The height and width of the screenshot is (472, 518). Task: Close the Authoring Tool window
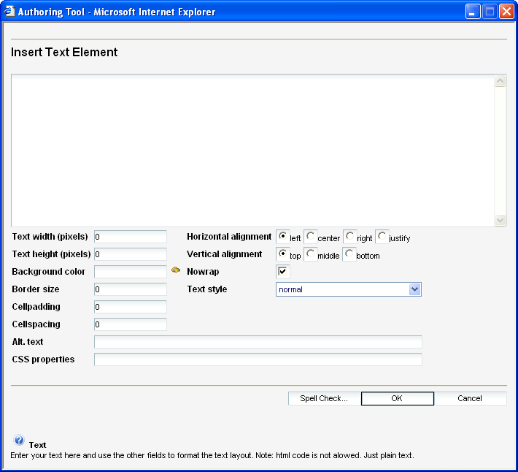coord(506,12)
